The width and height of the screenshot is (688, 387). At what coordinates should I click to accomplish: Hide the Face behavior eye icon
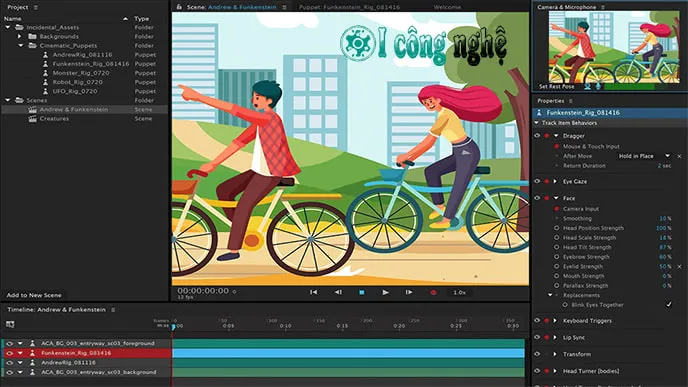537,198
